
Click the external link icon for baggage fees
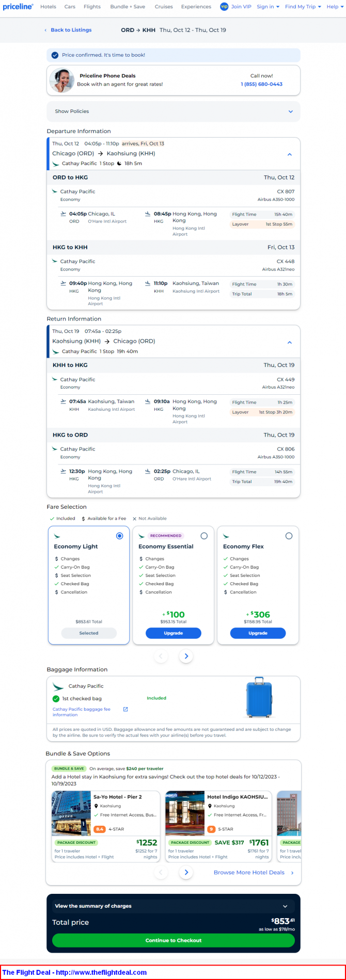[x=125, y=709]
